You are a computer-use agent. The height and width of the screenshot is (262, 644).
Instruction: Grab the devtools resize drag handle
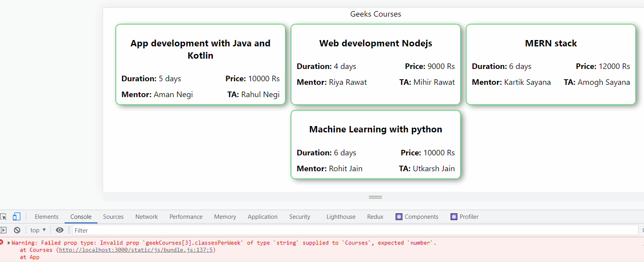tap(375, 197)
